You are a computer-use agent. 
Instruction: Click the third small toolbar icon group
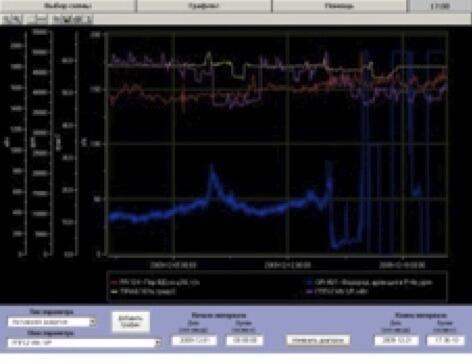[72, 20]
